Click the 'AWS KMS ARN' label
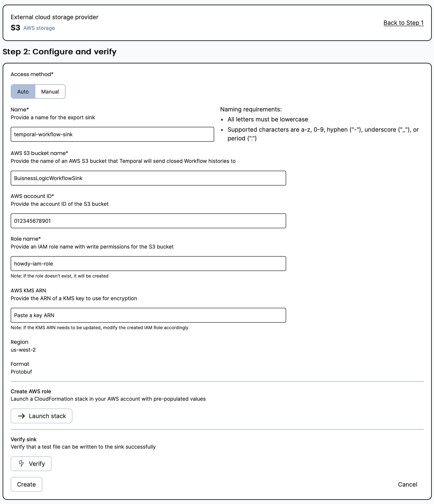The width and height of the screenshot is (434, 504). click(28, 290)
